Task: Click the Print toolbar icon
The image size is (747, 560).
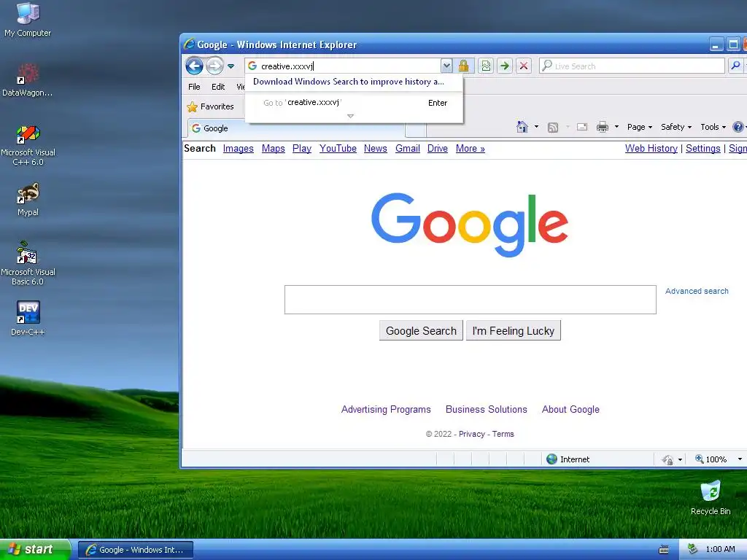Action: 602,127
